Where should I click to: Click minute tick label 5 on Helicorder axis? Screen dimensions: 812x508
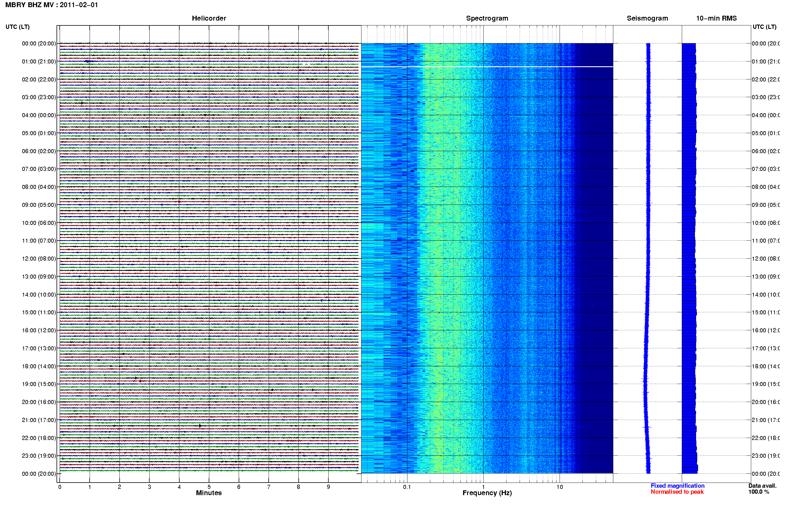click(209, 487)
